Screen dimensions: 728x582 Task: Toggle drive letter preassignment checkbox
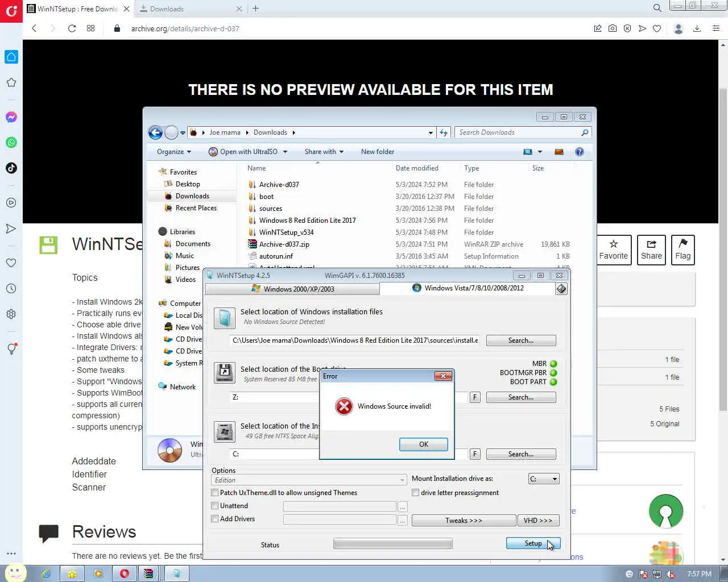coord(416,493)
